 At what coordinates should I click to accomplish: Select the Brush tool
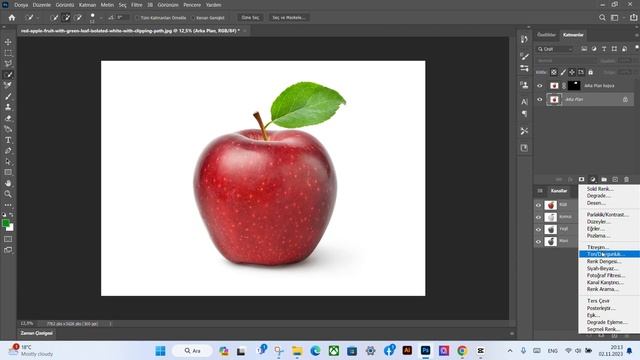(8, 96)
